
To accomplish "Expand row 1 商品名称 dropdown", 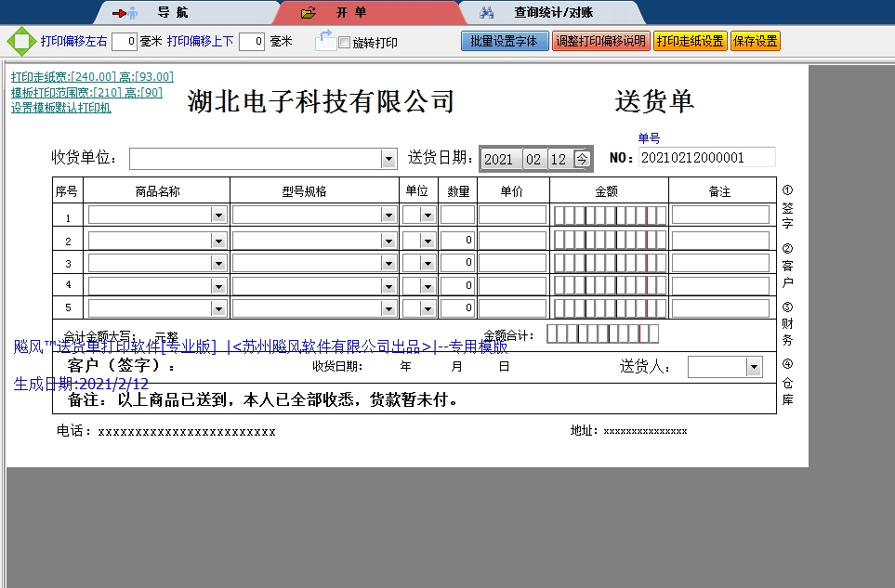I will click(x=218, y=216).
